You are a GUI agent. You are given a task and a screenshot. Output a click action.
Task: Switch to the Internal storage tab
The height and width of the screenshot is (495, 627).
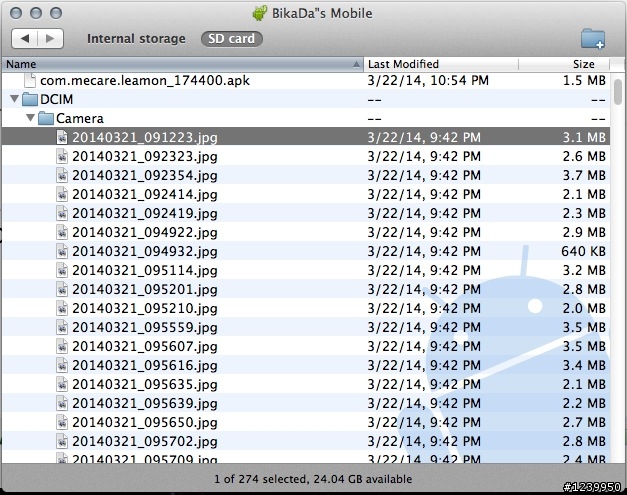coord(136,39)
